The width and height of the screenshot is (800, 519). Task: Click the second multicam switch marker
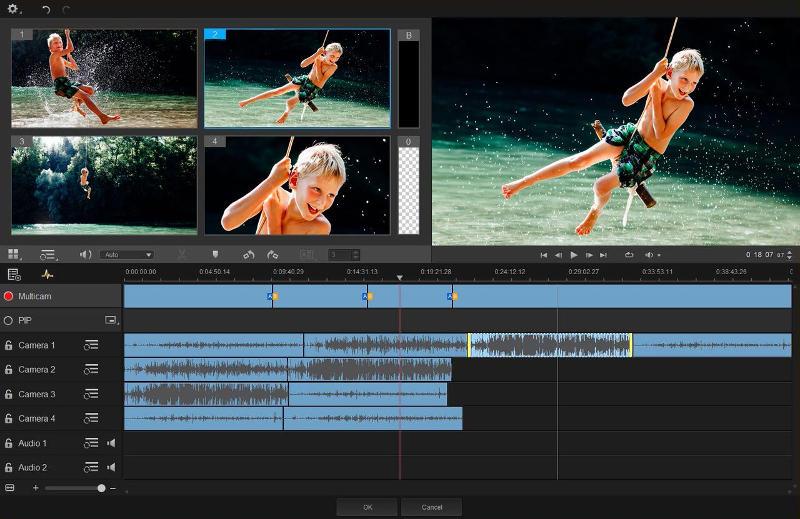point(367,296)
